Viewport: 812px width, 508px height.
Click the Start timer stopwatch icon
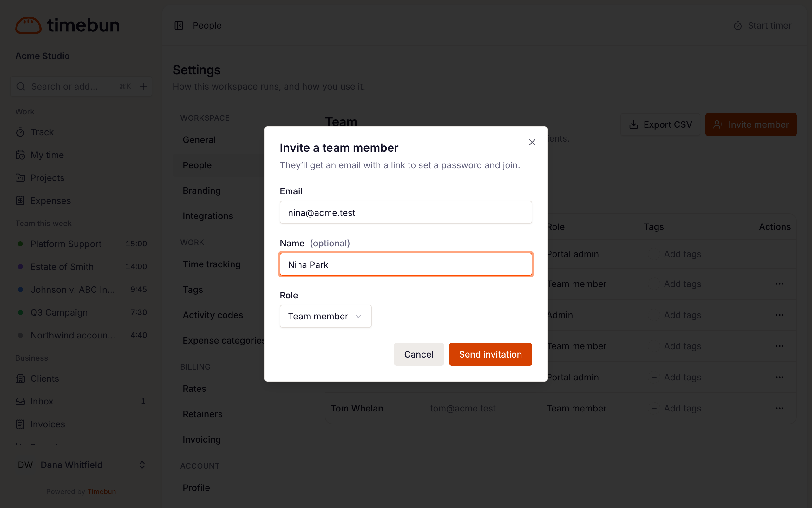(x=737, y=25)
